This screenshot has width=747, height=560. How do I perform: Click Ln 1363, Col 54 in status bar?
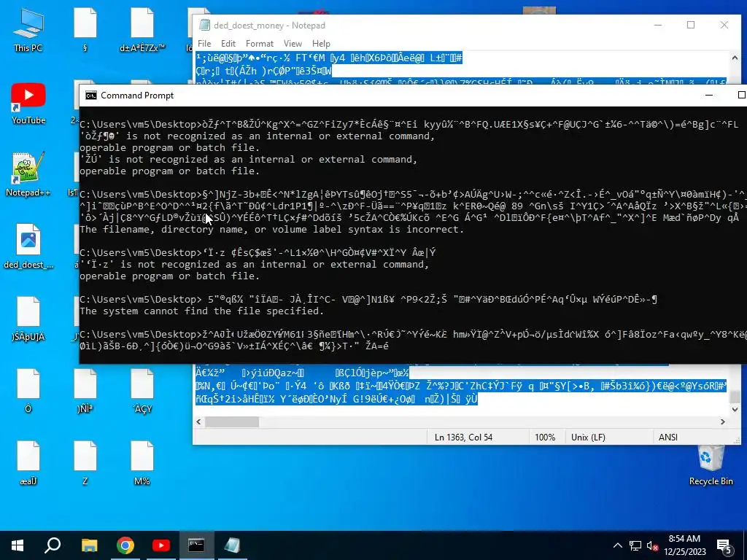coord(463,437)
